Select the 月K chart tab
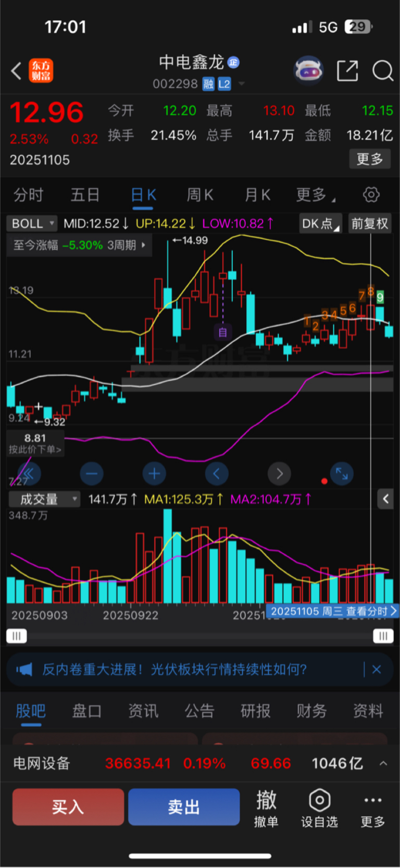The image size is (400, 868). pyautogui.click(x=257, y=195)
